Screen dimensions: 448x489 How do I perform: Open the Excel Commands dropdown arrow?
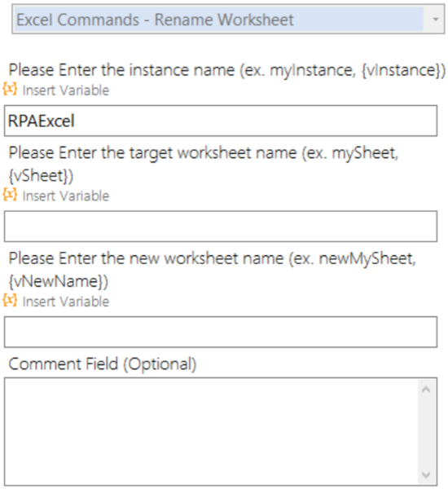[436, 20]
